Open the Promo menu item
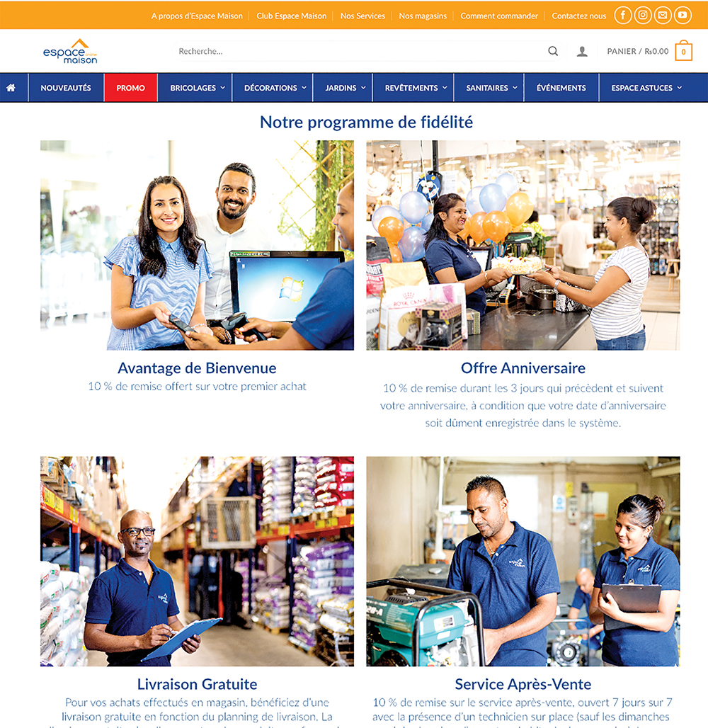The height and width of the screenshot is (728, 708). (130, 88)
